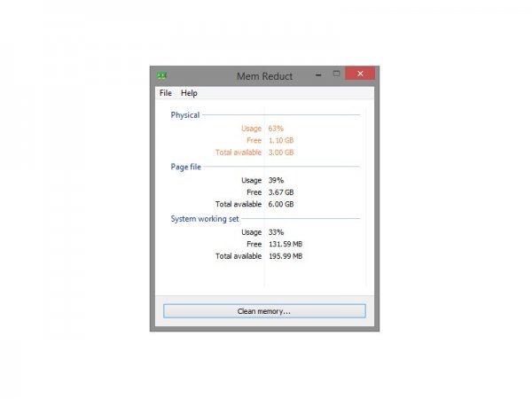Click the orange Total available label

239,153
